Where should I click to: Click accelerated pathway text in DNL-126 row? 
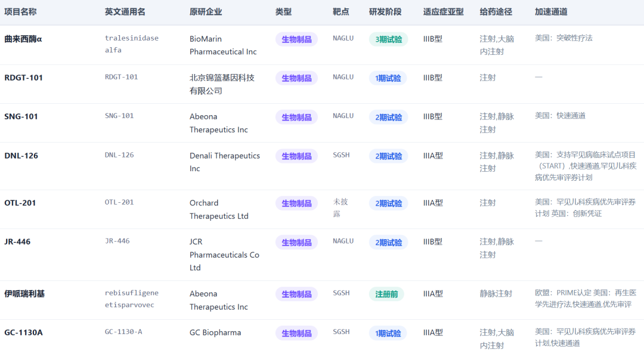(586, 166)
